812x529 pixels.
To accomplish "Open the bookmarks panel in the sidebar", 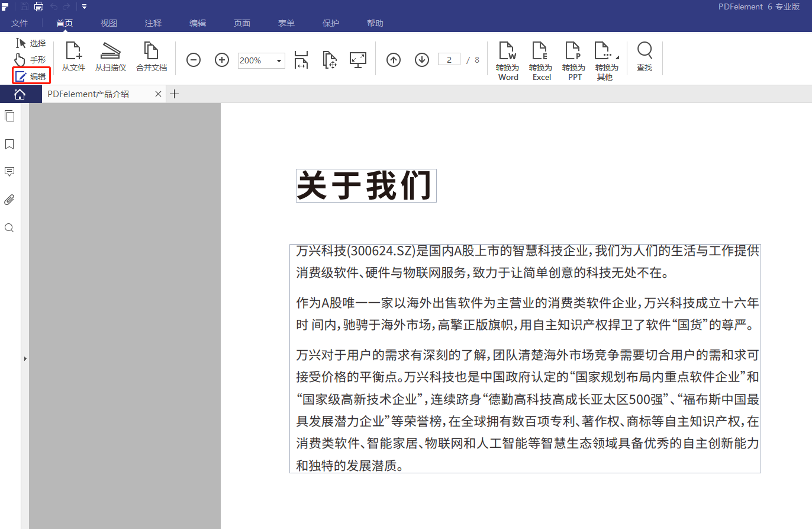I will tap(9, 144).
